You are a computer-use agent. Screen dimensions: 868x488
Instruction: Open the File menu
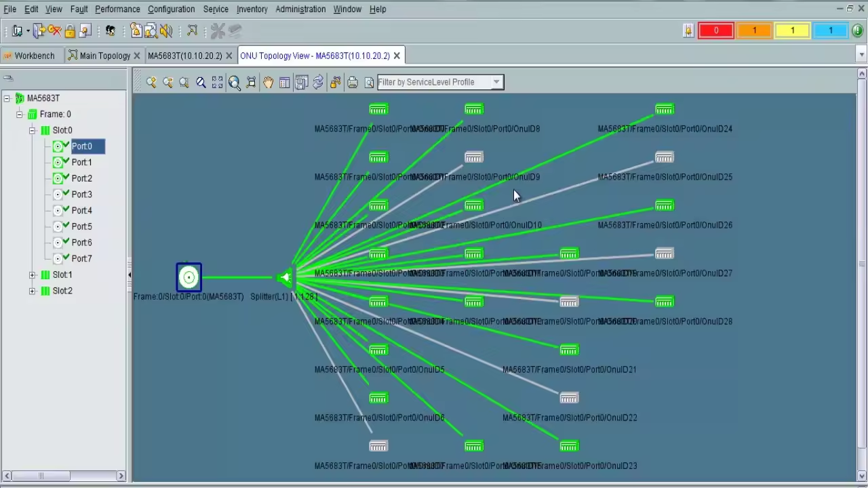tap(10, 9)
